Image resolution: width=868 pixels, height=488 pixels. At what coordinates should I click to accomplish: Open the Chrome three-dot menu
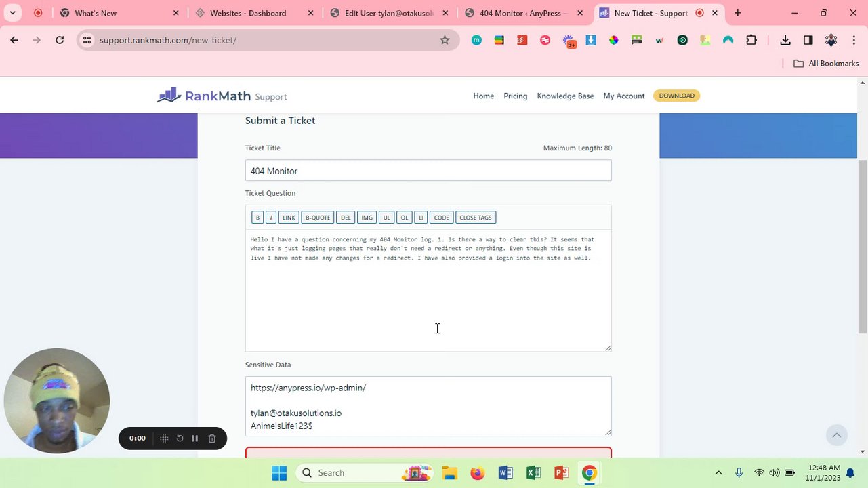853,40
